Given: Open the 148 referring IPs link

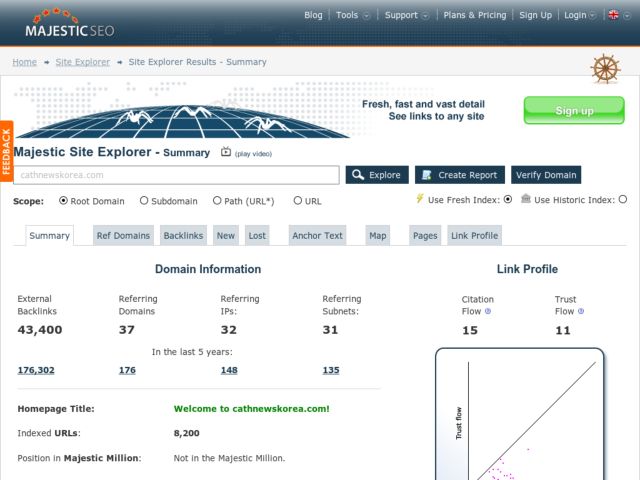Looking at the screenshot, I should pyautogui.click(x=229, y=370).
